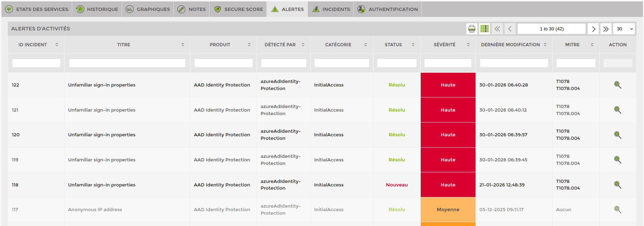Click the Nouveau status of incident 118
This screenshot has height=226, width=644.
pyautogui.click(x=397, y=185)
